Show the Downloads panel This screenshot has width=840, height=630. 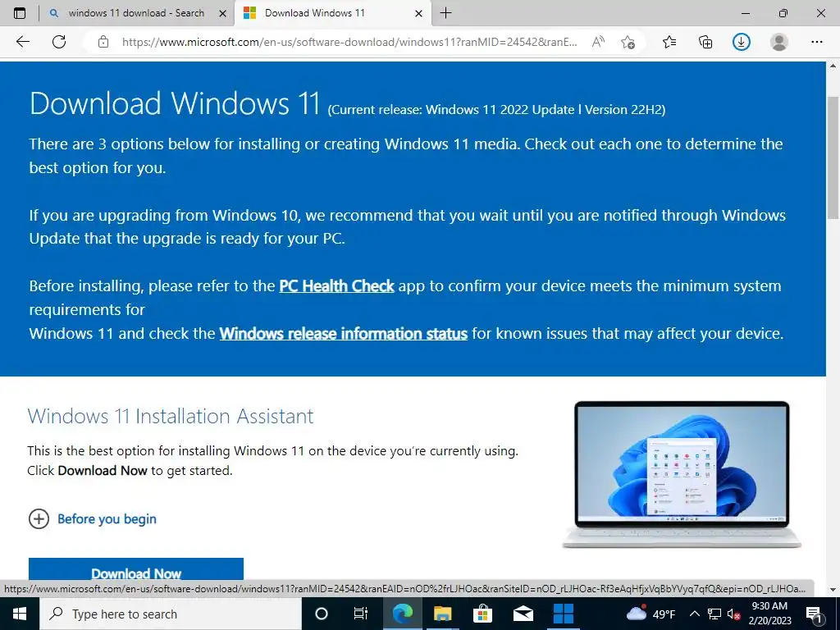pyautogui.click(x=742, y=42)
